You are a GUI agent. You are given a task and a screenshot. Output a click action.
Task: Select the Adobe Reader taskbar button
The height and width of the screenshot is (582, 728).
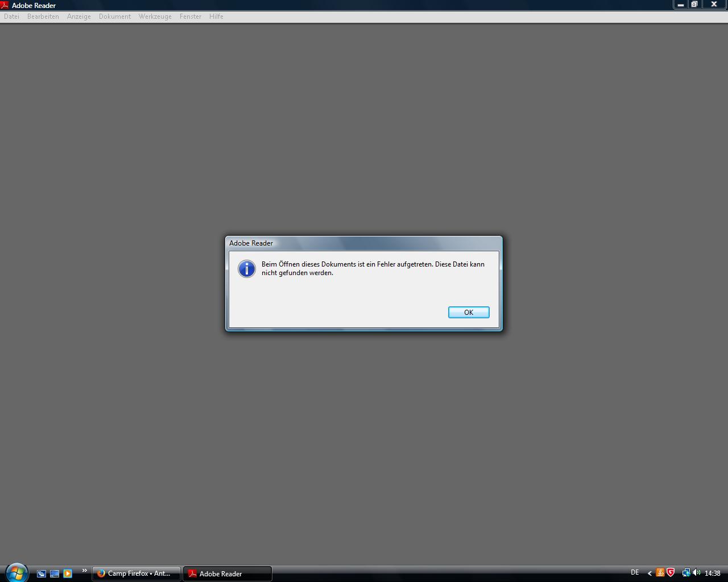[227, 573]
